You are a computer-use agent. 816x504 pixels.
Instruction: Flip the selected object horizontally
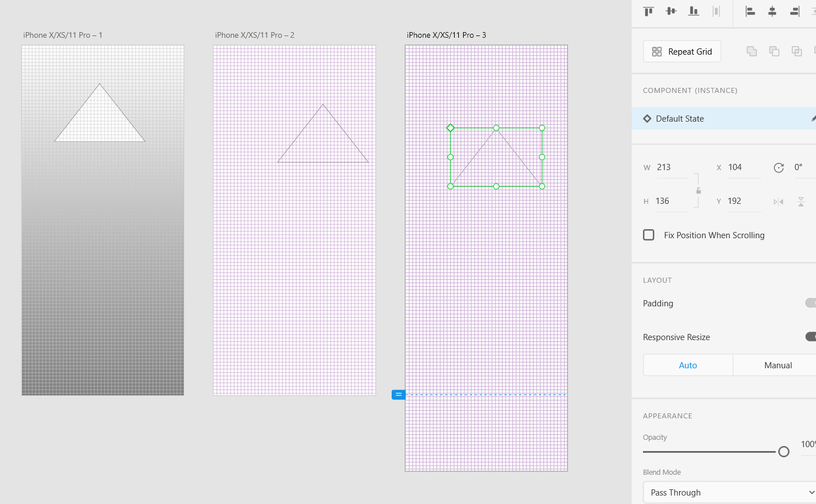(778, 201)
